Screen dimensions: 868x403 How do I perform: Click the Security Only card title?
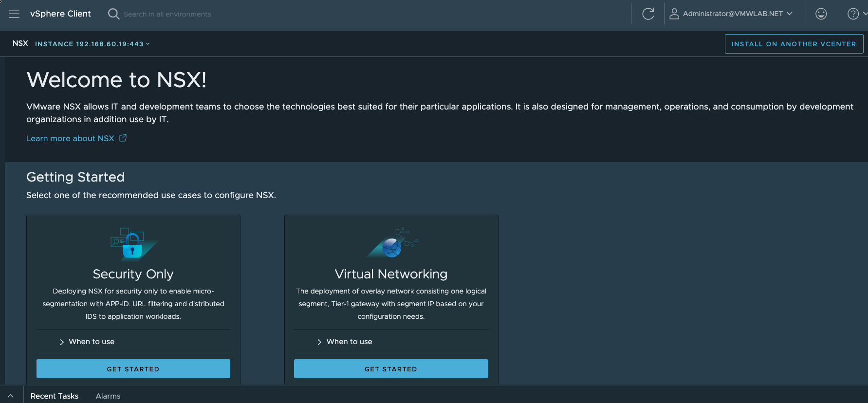(x=133, y=274)
